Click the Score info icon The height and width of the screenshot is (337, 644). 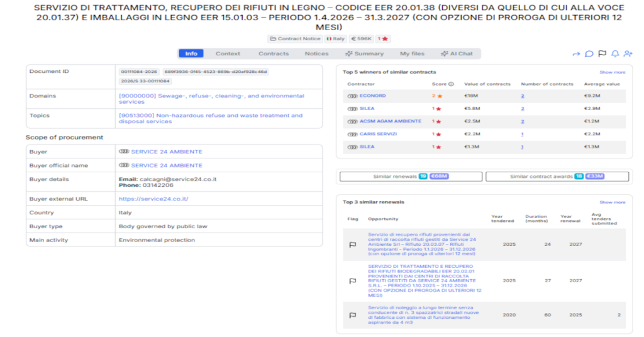point(451,84)
